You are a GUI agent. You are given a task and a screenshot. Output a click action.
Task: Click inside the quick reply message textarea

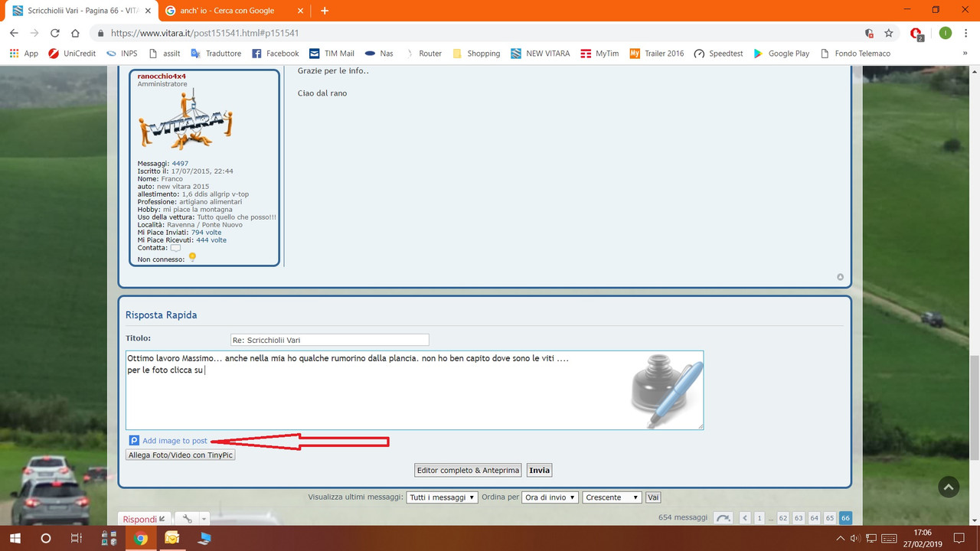(x=414, y=390)
